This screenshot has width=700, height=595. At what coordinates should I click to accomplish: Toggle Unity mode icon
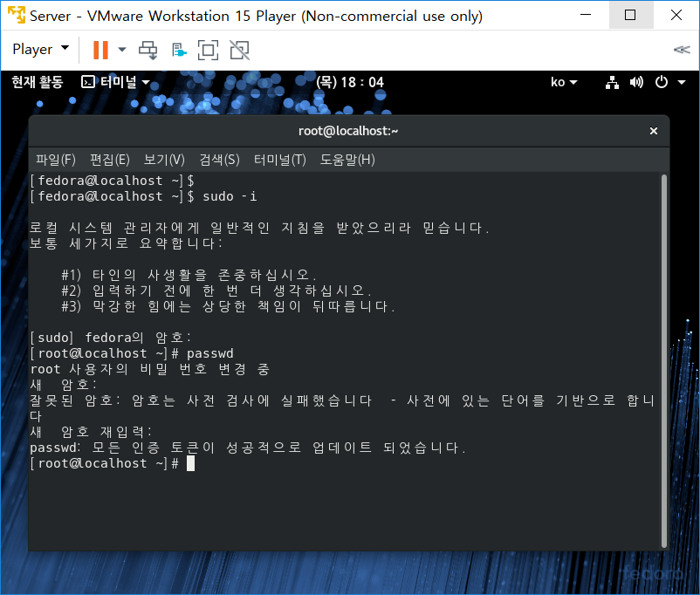tap(240, 50)
